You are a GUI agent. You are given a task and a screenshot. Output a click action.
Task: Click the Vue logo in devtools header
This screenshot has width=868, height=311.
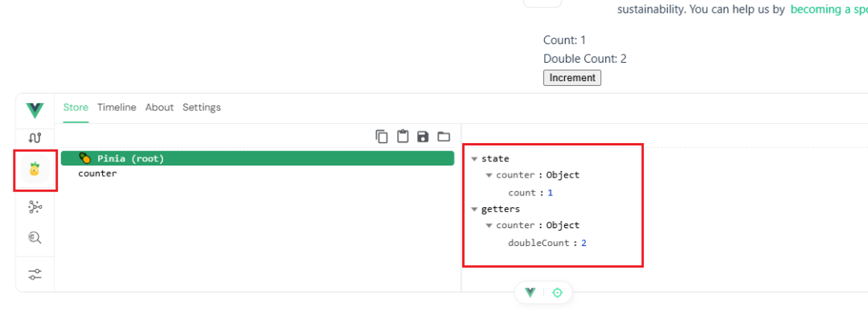35,109
